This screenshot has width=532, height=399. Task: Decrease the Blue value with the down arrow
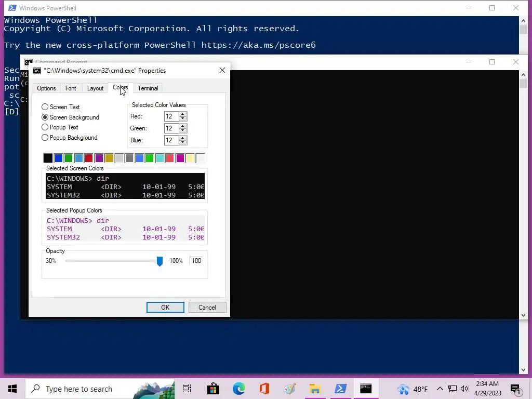(182, 142)
